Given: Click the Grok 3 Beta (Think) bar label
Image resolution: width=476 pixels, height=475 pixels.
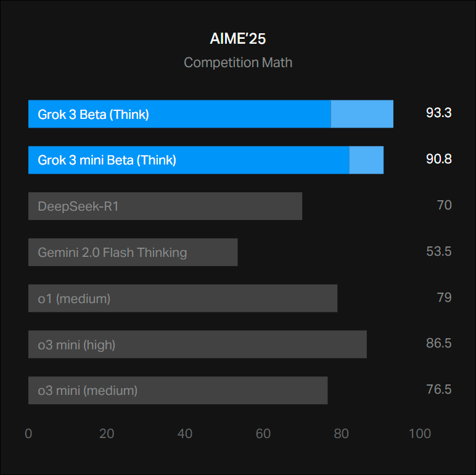Looking at the screenshot, I should point(94,114).
